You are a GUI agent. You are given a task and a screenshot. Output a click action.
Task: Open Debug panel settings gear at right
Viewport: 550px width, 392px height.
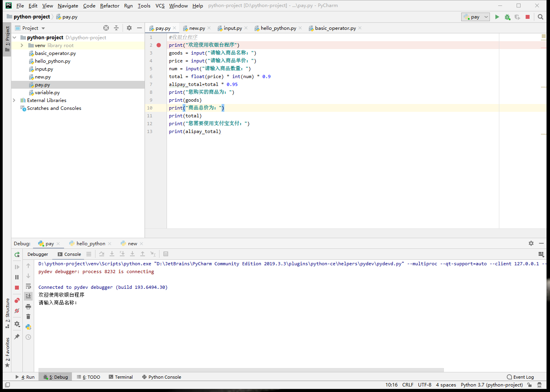click(x=531, y=243)
